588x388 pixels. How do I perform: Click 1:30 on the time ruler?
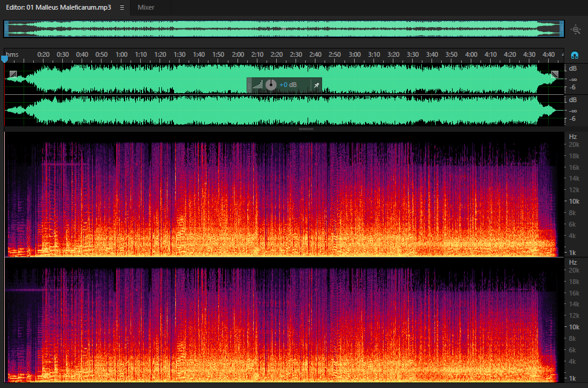[x=179, y=54]
